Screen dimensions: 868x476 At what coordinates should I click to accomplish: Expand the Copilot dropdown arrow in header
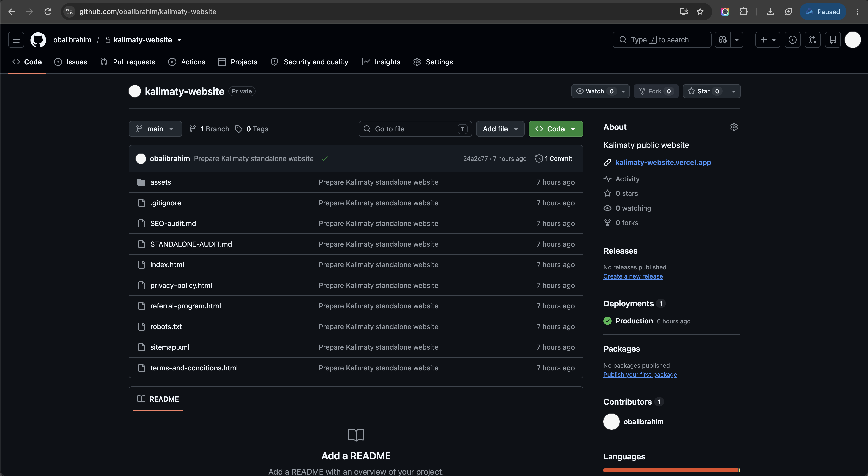pos(736,40)
